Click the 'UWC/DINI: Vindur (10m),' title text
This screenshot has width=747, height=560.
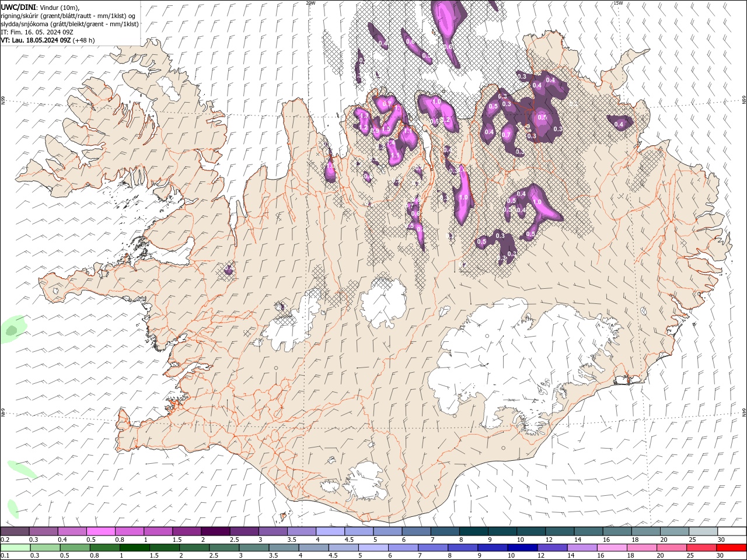click(x=40, y=7)
